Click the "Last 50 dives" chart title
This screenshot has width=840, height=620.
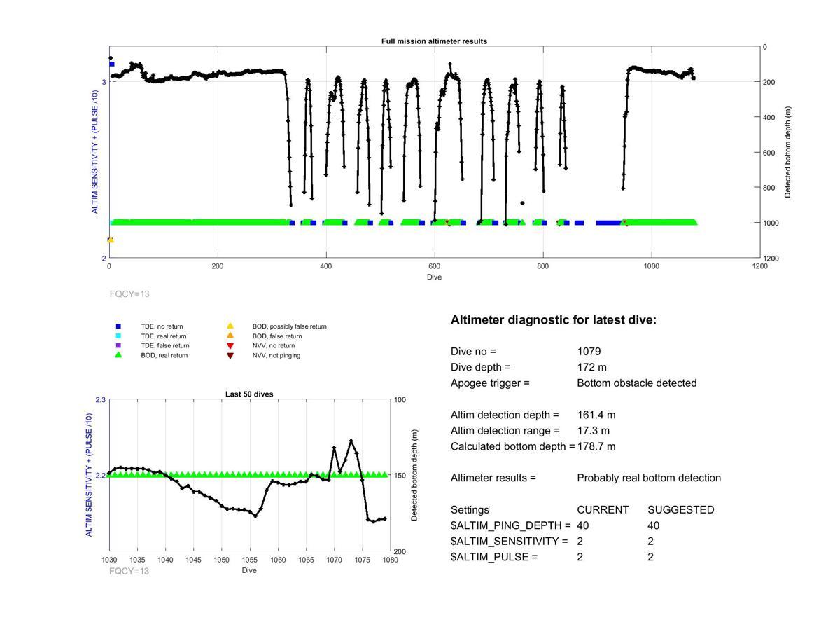point(249,394)
